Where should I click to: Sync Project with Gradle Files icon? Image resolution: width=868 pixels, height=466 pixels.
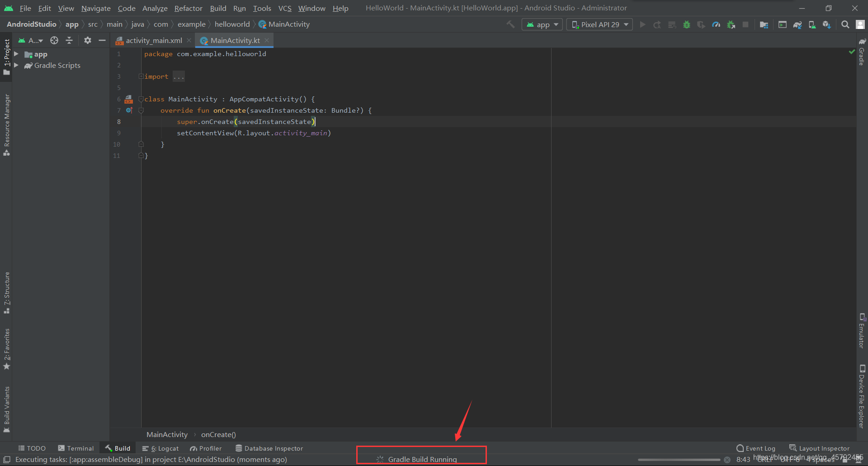pos(797,24)
